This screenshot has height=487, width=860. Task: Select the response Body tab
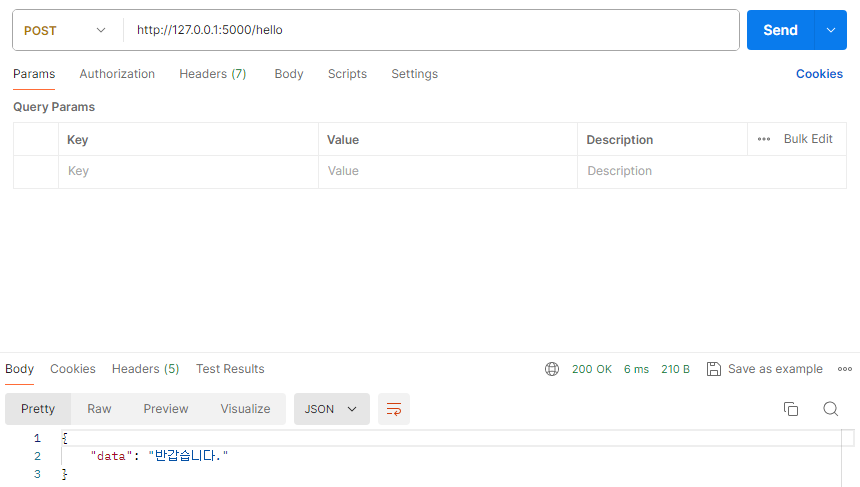(20, 369)
